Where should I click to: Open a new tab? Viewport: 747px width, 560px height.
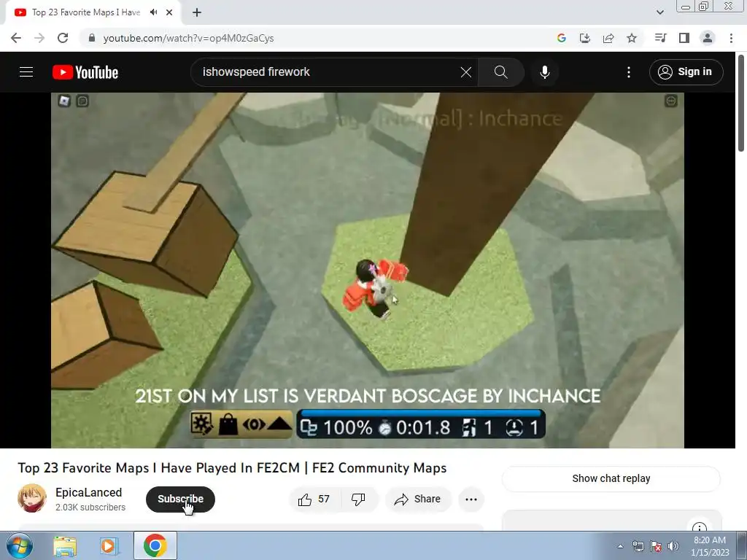pyautogui.click(x=197, y=12)
